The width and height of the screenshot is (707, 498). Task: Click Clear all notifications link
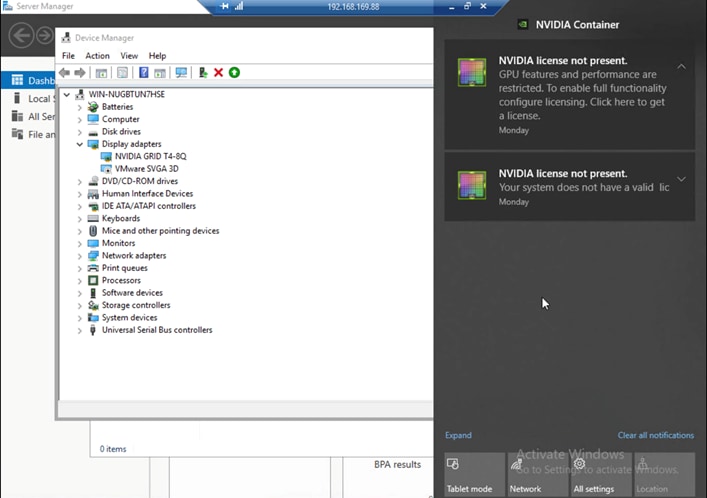click(656, 435)
